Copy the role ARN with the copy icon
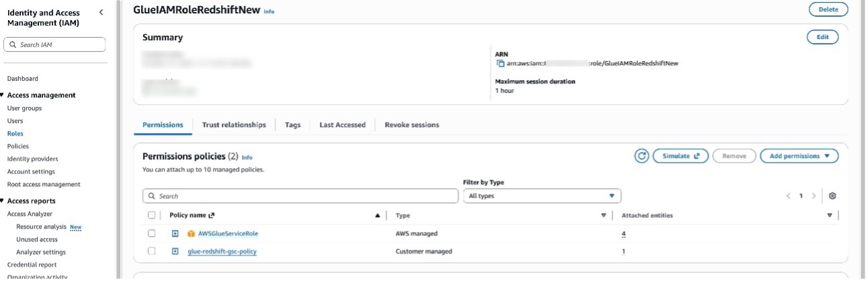Screen dimensions: 868x281 pyautogui.click(x=500, y=63)
